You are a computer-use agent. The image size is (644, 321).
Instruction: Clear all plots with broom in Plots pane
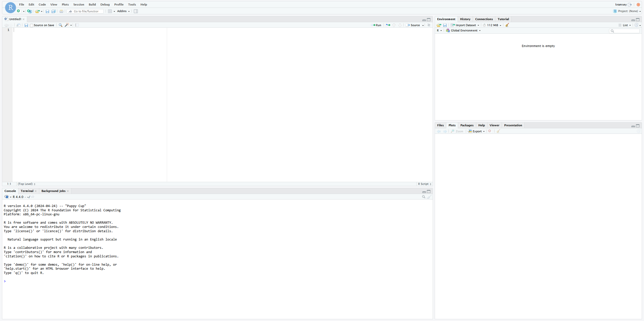coord(498,131)
